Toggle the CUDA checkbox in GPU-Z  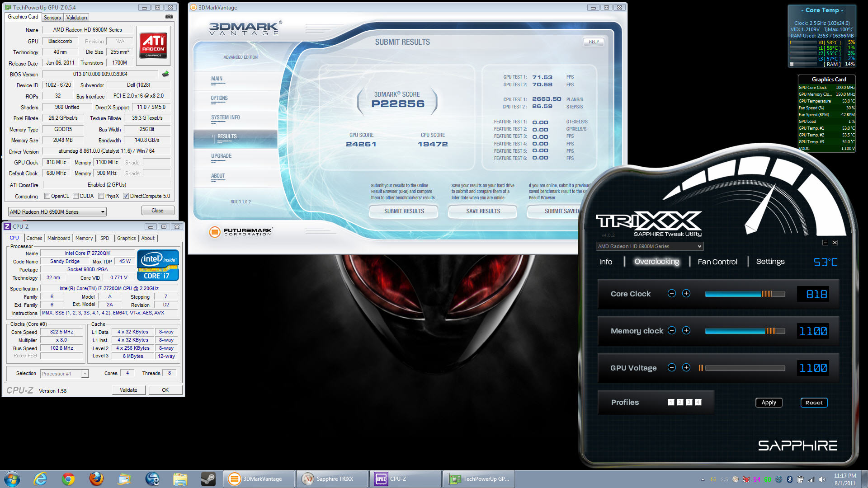pyautogui.click(x=75, y=196)
